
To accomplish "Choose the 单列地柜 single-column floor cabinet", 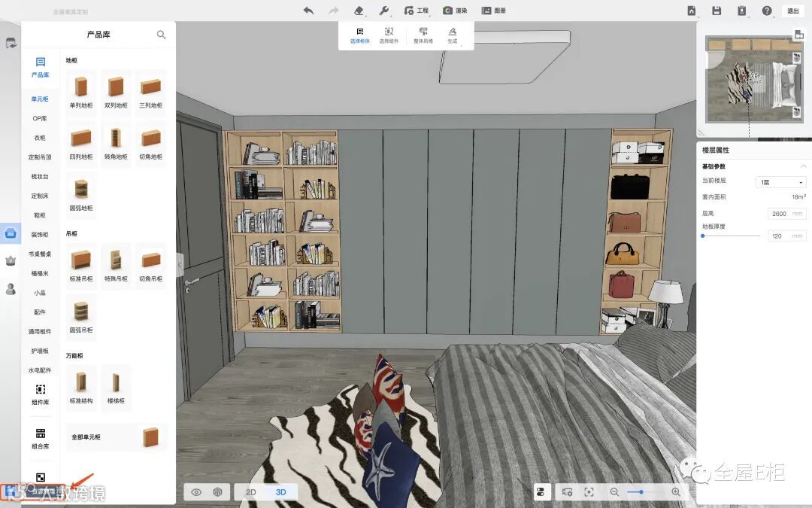I will (81, 93).
